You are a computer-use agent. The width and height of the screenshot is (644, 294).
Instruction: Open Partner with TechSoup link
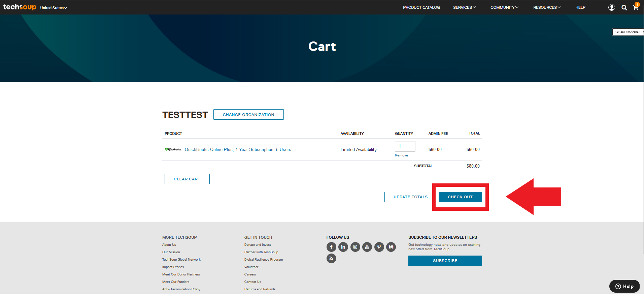pos(261,252)
